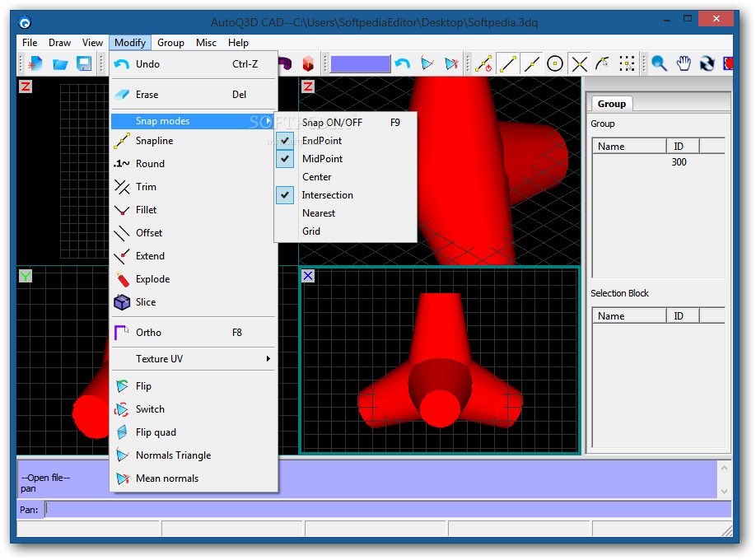Click the Open folder toolbar icon
The image size is (756, 560).
60,63
